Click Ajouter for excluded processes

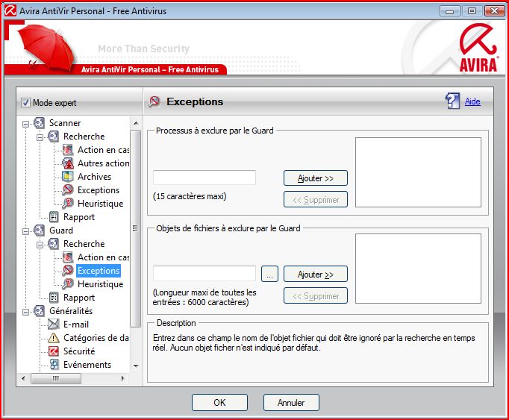(316, 178)
